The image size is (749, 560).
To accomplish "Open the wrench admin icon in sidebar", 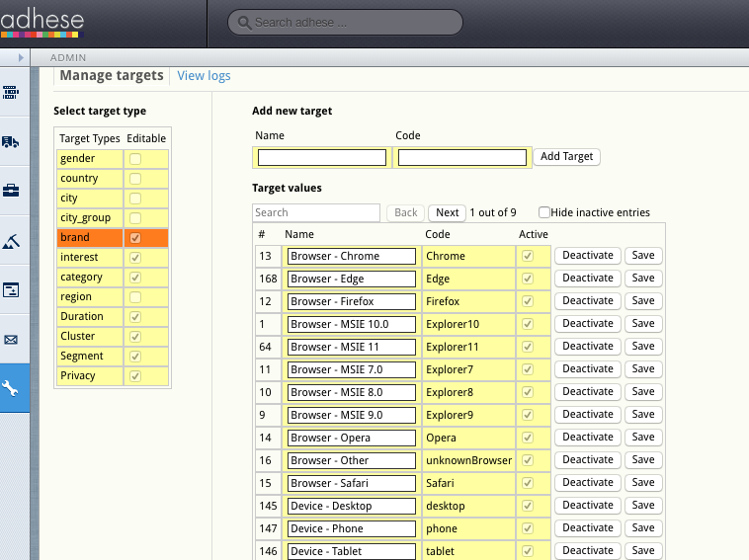I will [11, 388].
